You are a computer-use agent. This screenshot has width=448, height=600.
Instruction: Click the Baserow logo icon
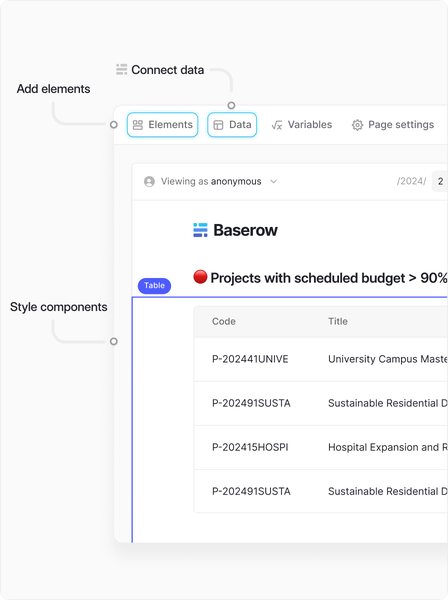(200, 230)
